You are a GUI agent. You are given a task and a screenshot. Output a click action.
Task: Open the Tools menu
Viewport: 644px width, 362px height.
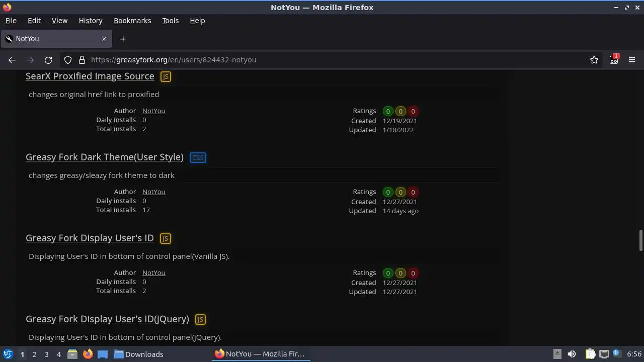click(170, 21)
